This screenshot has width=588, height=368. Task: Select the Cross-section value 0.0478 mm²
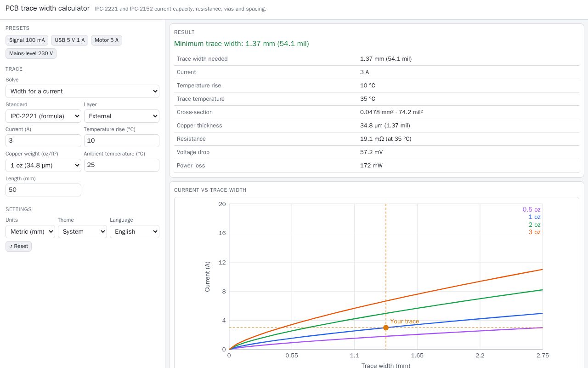[391, 112]
